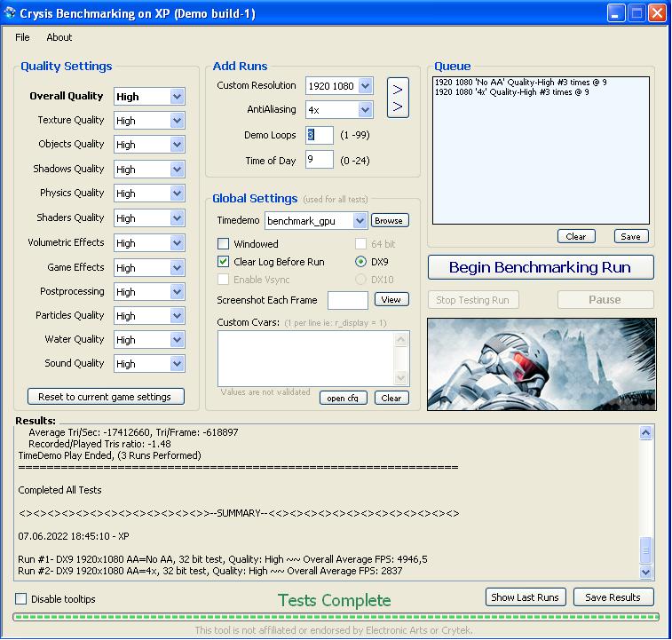Enable the Disable tooltips checkbox
This screenshot has width=672, height=640.
20,599
